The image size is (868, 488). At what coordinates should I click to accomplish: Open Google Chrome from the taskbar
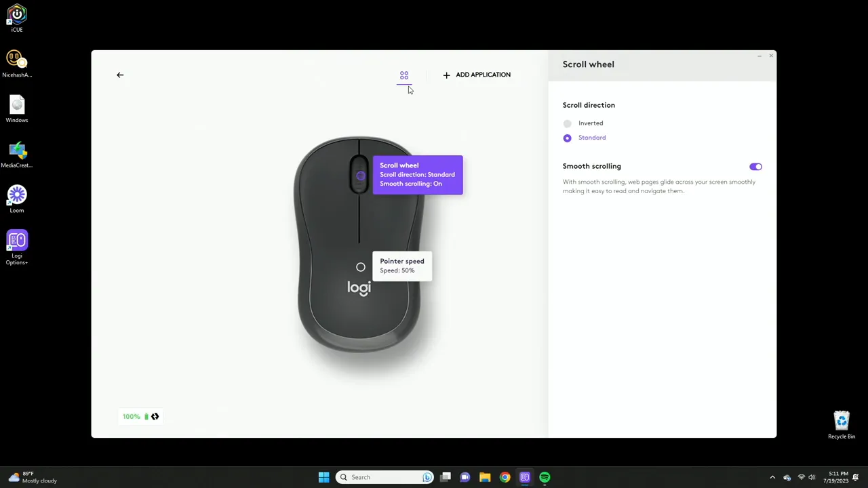pyautogui.click(x=505, y=477)
